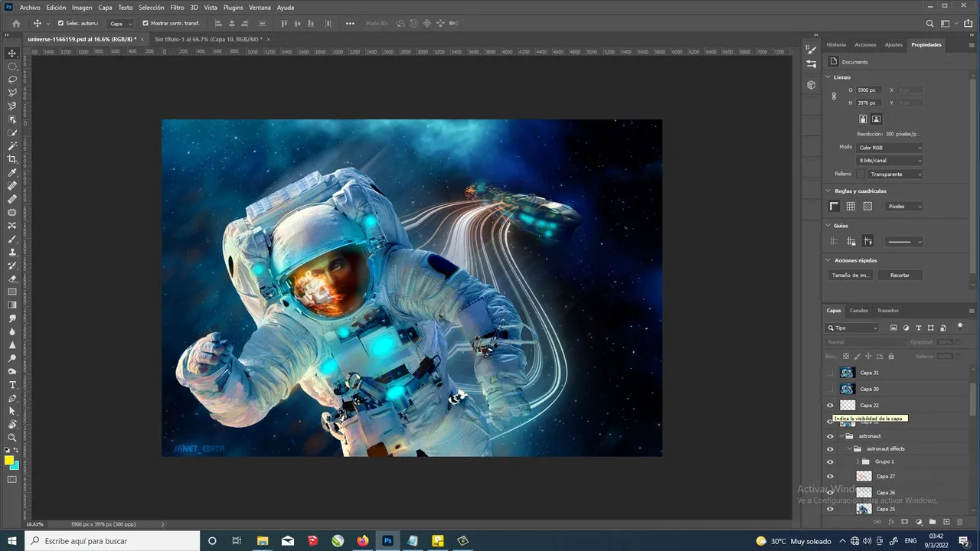Open the Ventana menu
Viewport: 980px width, 551px height.
pos(260,8)
